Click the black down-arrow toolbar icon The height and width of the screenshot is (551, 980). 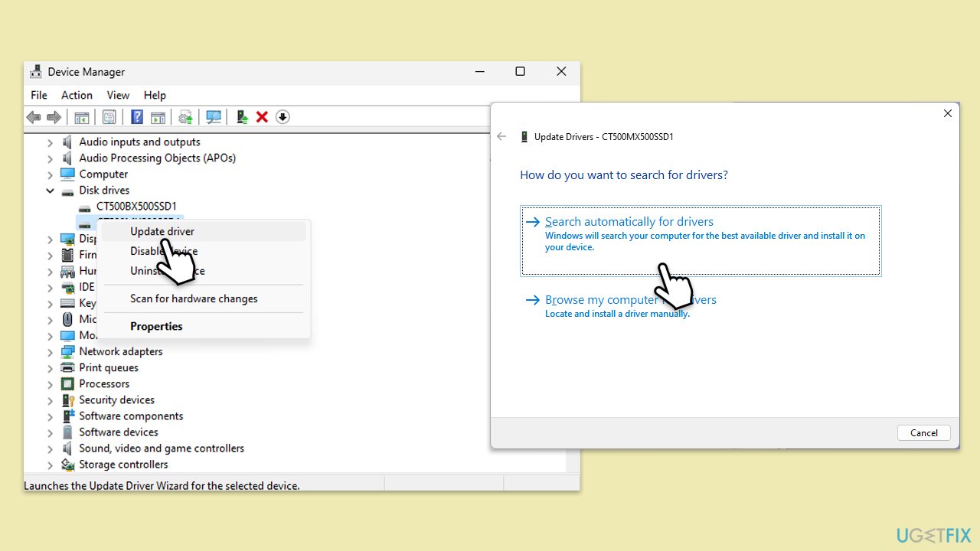point(283,117)
